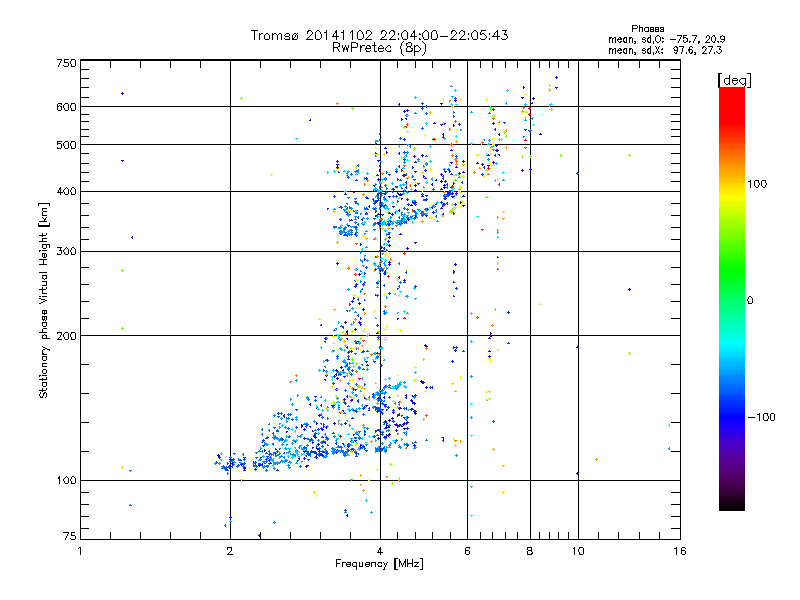The width and height of the screenshot is (800, 600).
Task: Select the 'RwPretec (8p)' subtitle text
Action: 379,48
